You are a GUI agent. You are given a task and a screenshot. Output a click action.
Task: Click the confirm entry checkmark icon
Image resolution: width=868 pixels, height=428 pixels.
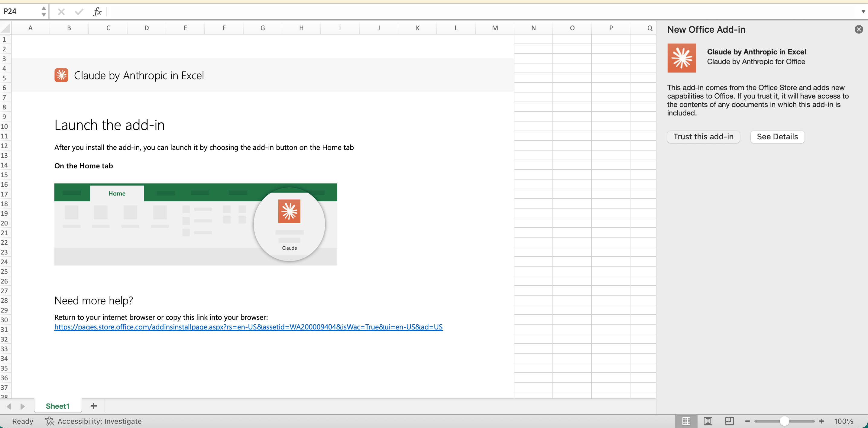pos(79,12)
